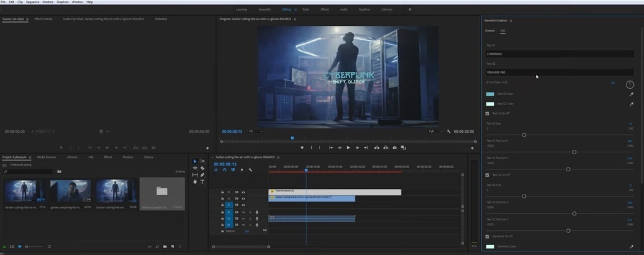Image resolution: width=644 pixels, height=255 pixels.
Task: Switch to the Color workspace
Action: pyautogui.click(x=306, y=9)
